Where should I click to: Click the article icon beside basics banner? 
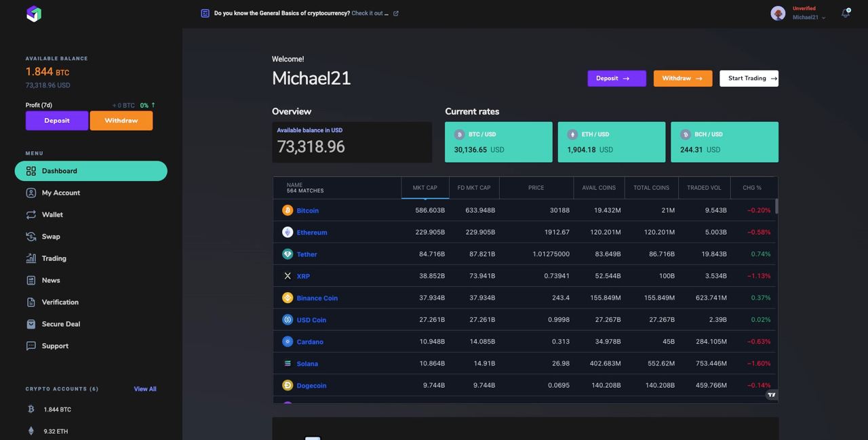(205, 14)
